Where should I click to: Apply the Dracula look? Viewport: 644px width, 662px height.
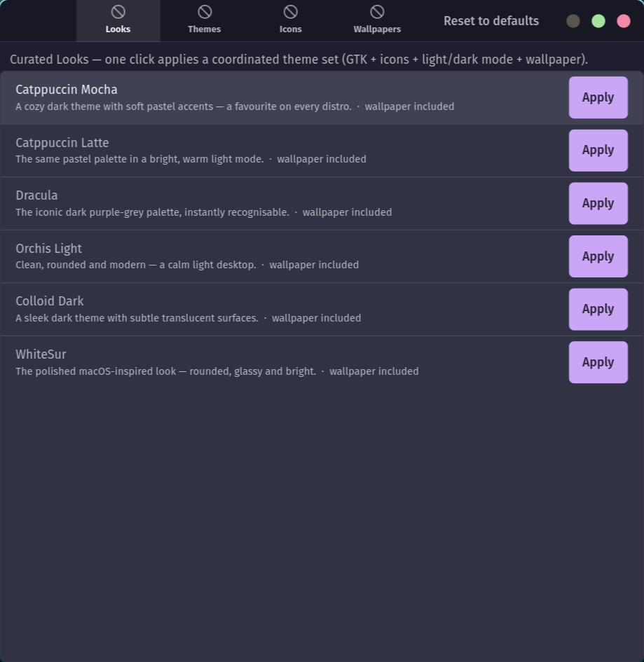pyautogui.click(x=598, y=203)
